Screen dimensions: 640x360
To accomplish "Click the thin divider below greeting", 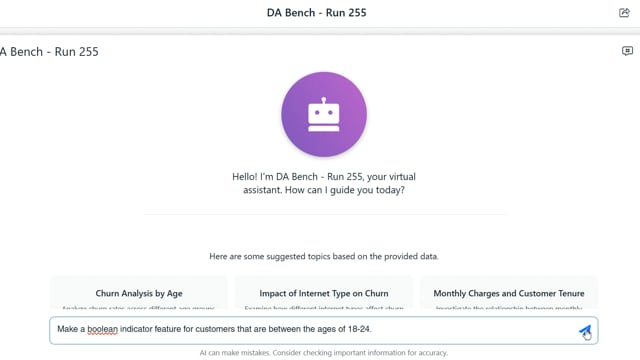I will (324, 214).
